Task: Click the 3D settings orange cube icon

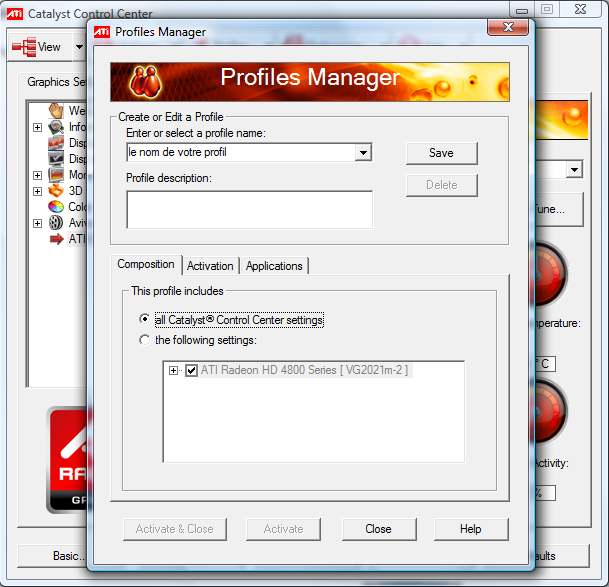Action: pyautogui.click(x=56, y=191)
